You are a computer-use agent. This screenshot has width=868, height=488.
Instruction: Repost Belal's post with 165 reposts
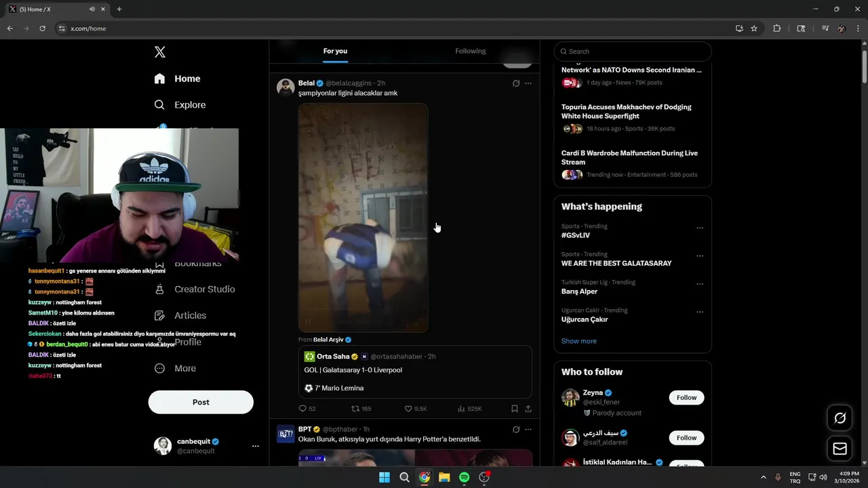[x=361, y=409]
